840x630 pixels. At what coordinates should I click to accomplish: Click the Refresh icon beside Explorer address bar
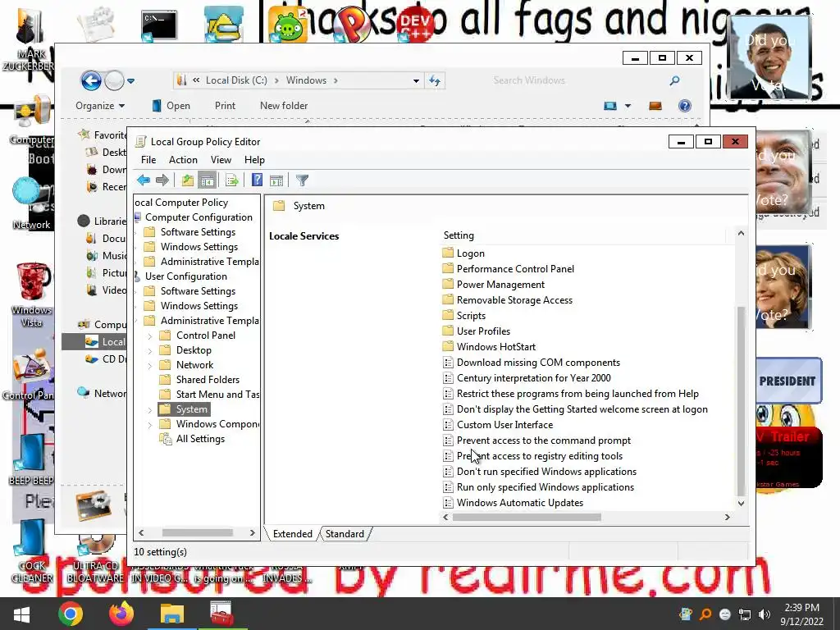tap(435, 80)
